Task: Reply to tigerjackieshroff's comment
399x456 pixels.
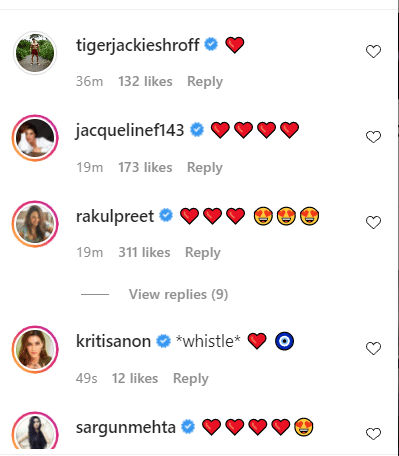Action: pyautogui.click(x=205, y=82)
